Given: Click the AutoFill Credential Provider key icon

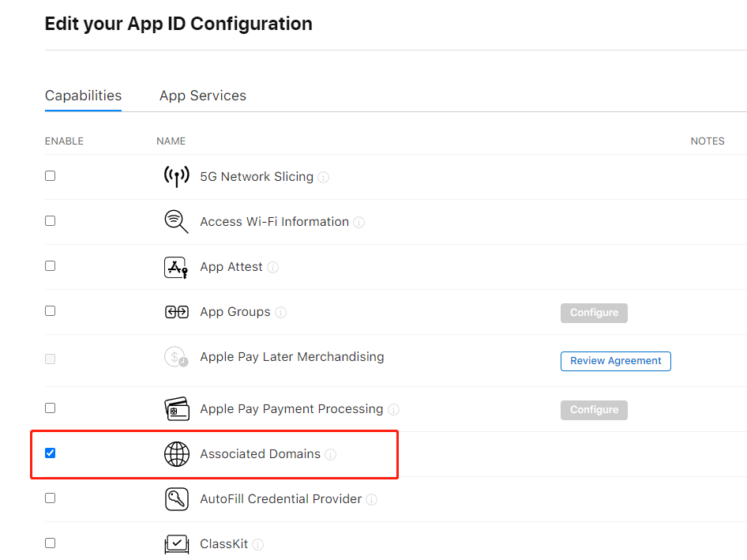Looking at the screenshot, I should [176, 499].
